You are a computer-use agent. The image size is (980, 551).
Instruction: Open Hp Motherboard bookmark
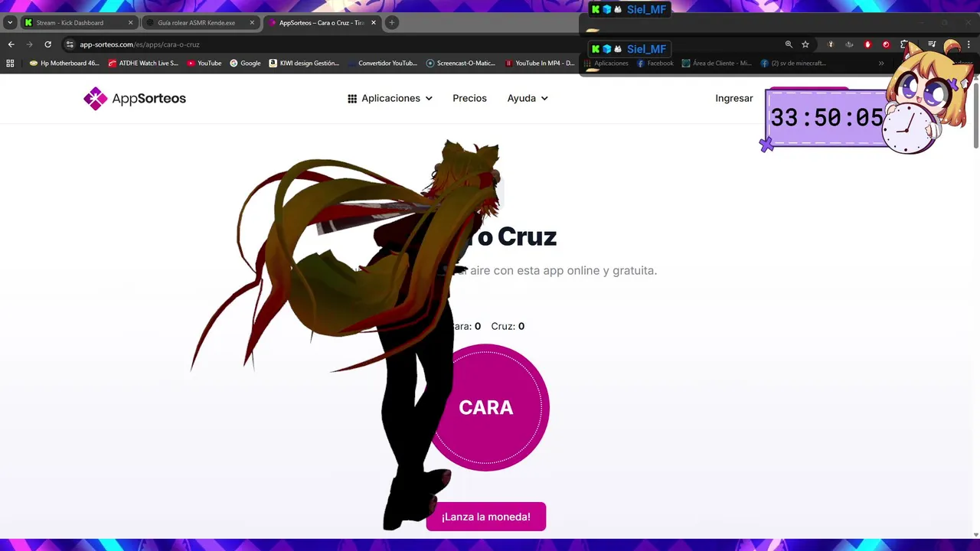click(x=64, y=64)
